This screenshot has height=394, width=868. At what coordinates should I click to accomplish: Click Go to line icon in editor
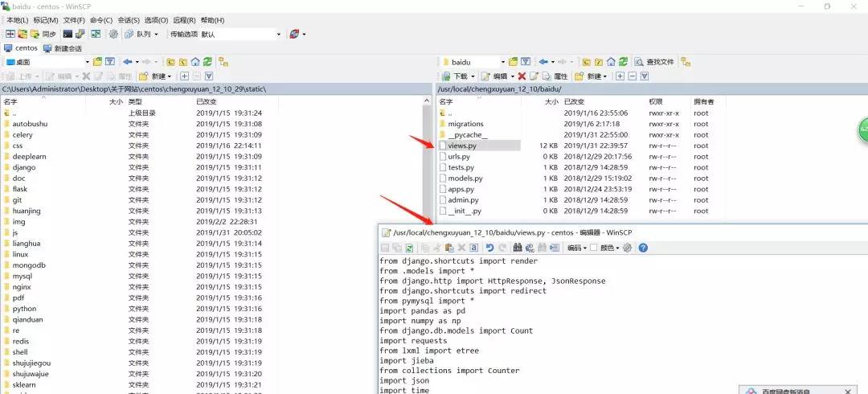click(x=555, y=248)
